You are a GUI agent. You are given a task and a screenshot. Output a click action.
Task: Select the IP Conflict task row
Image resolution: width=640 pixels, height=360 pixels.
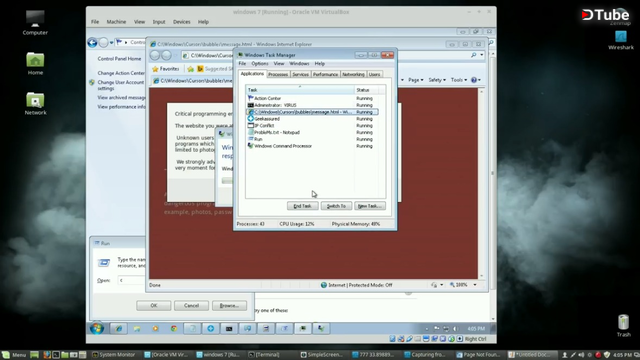312,126
